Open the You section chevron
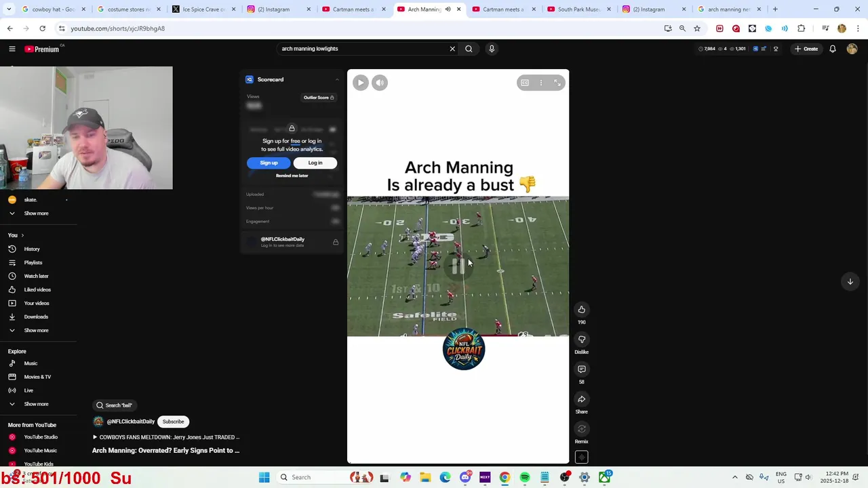 [x=22, y=235]
